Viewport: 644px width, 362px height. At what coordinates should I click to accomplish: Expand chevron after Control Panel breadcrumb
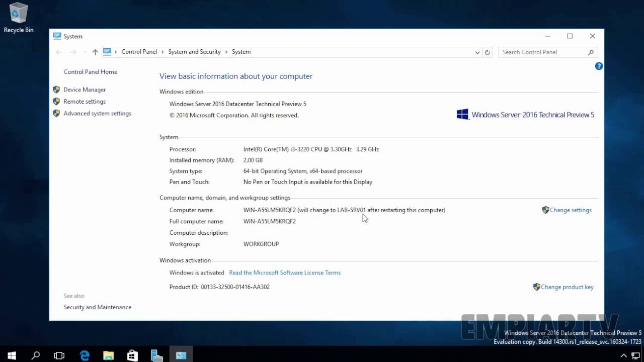click(x=163, y=52)
